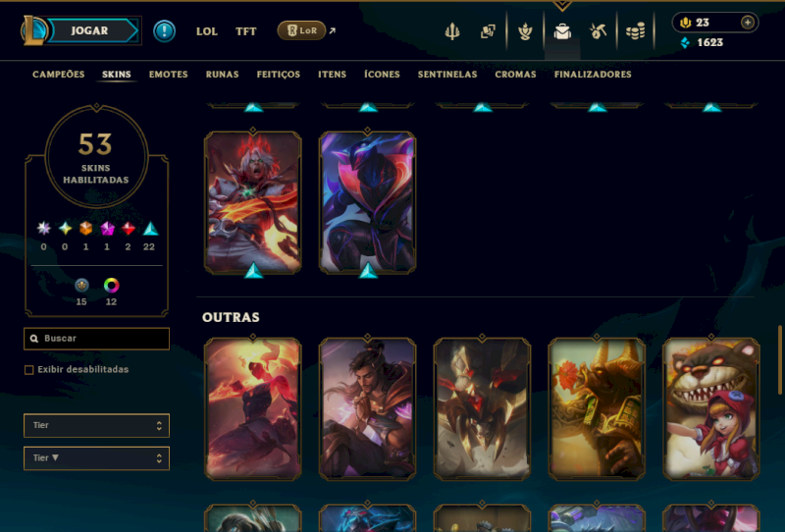Image resolution: width=785 pixels, height=532 pixels.
Task: Switch to the Cromas tab
Action: click(x=515, y=75)
